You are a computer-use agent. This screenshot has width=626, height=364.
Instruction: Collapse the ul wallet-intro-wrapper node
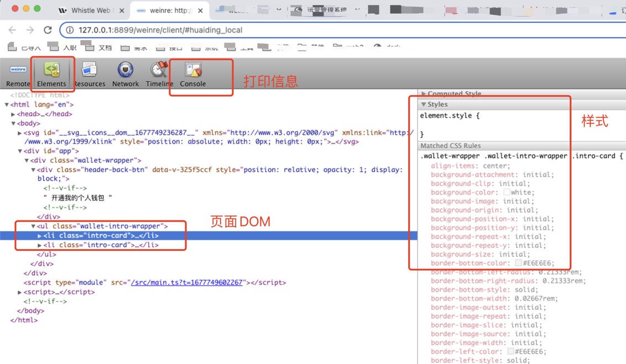[x=33, y=226]
